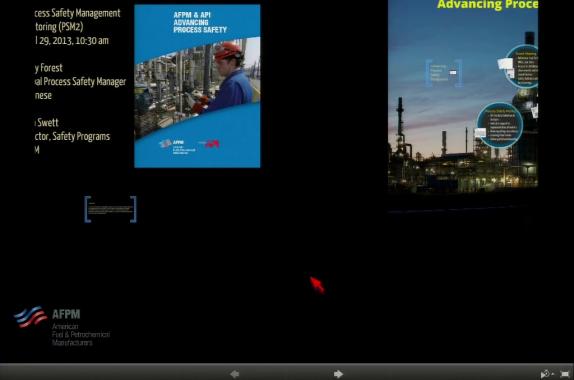This screenshot has height=380, width=574.
Task: Open the autoplay interval dropdown arrow
Action: 552,374
